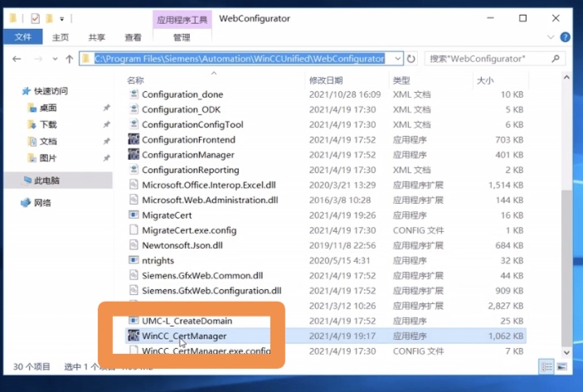The image size is (583, 392).
Task: Go back with the back arrow
Action: [x=17, y=59]
